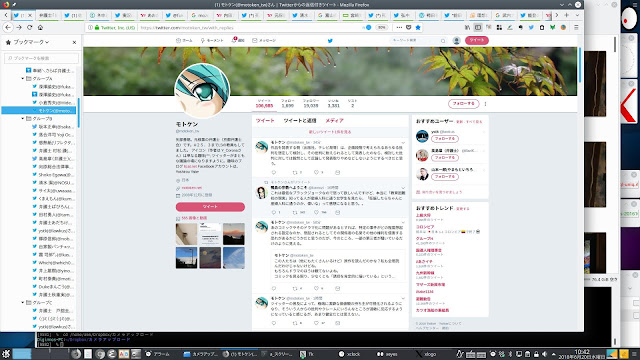Open the Library icon in Firefox toolbar

pos(467,27)
